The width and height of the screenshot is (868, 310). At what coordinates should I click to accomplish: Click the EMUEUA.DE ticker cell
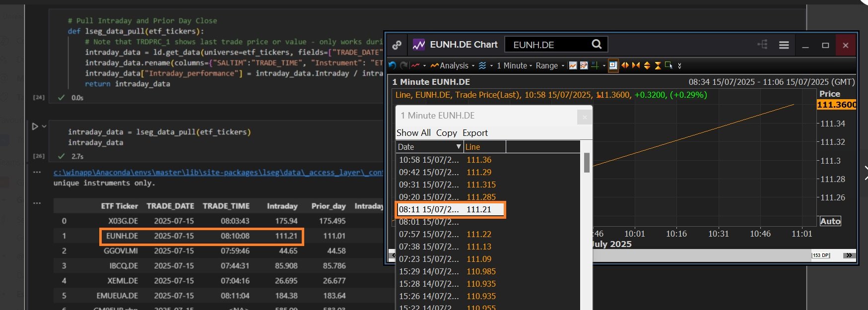(117, 296)
